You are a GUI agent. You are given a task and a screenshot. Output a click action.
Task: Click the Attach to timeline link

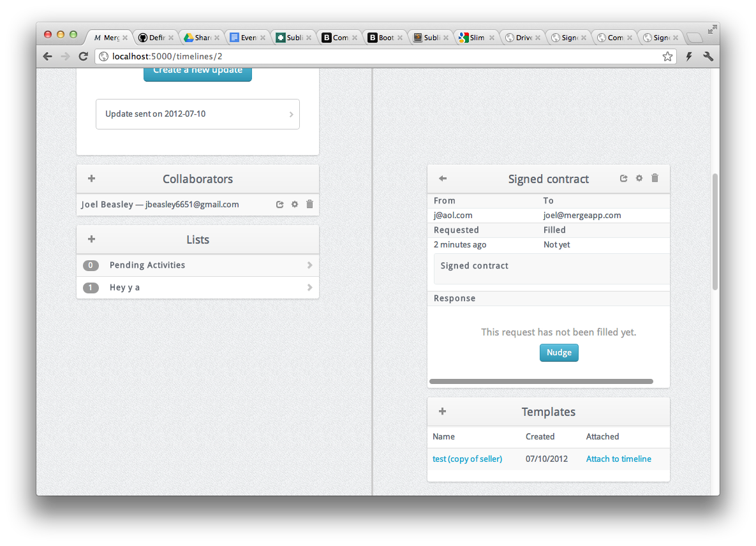click(618, 459)
